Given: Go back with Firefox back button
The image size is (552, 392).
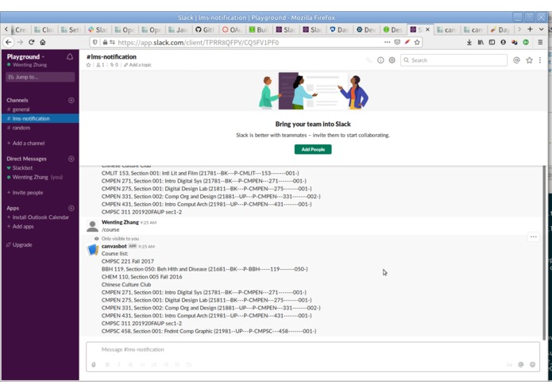Looking at the screenshot, I should 9,42.
